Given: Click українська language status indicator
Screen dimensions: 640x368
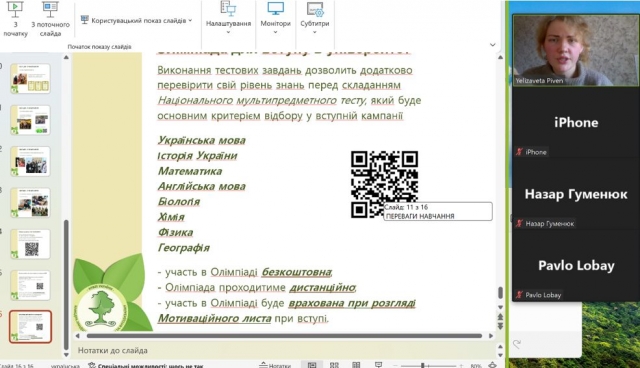Looking at the screenshot, I should 65,366.
